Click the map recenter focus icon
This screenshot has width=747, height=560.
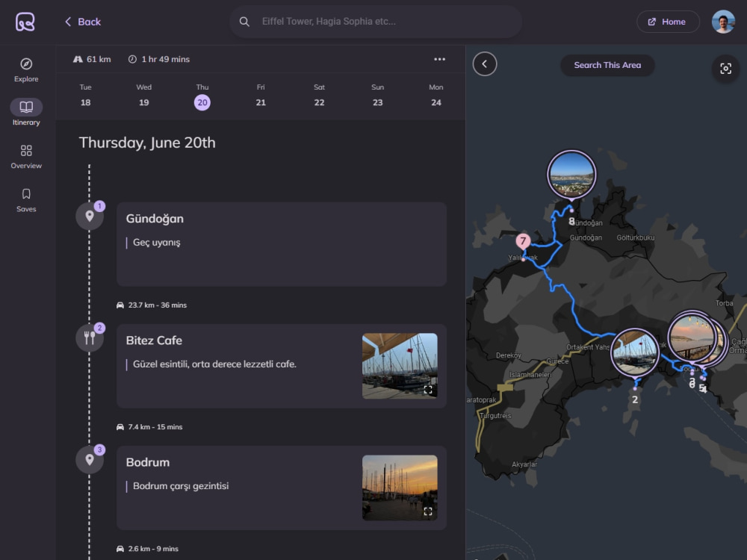725,69
